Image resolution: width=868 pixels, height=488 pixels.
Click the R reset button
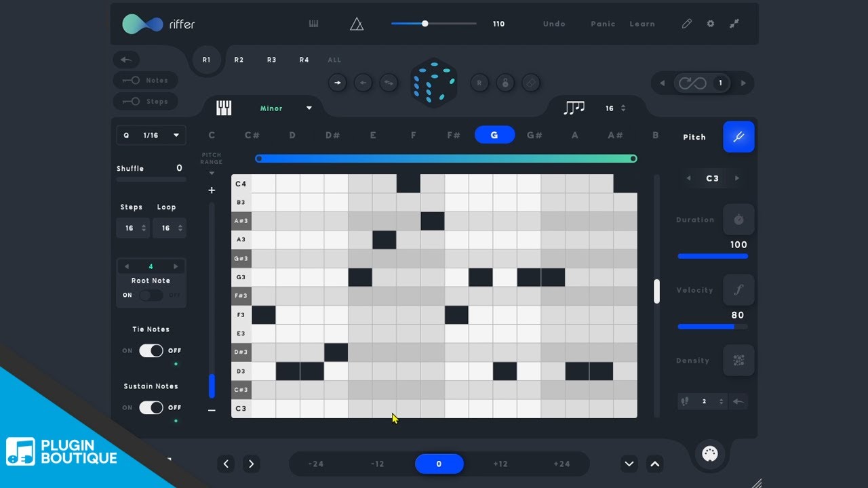pyautogui.click(x=479, y=83)
